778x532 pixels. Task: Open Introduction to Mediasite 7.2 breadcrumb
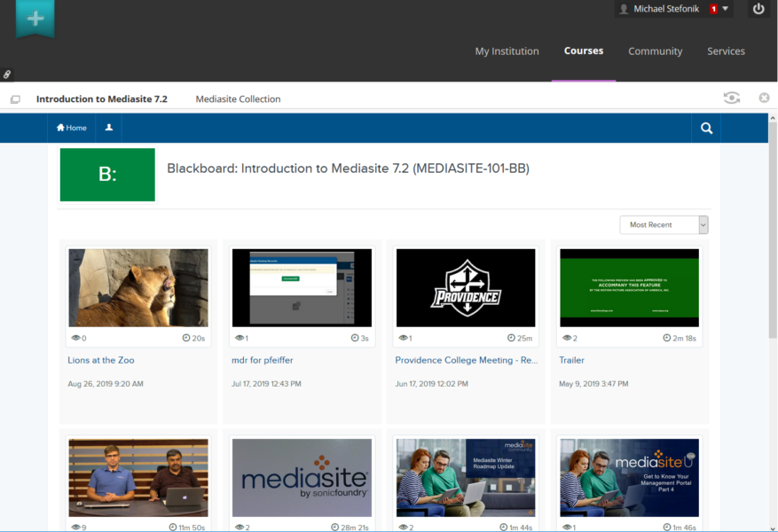tap(102, 98)
